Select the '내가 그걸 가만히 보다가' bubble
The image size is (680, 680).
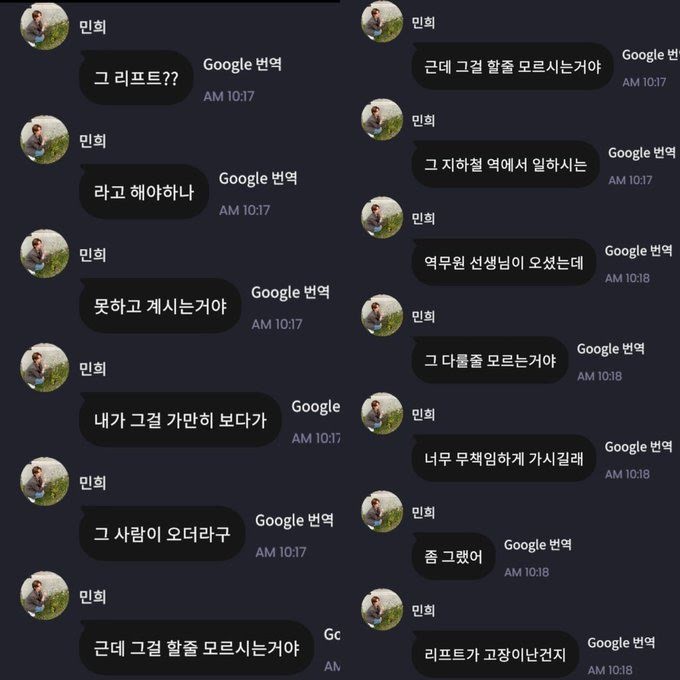point(180,420)
